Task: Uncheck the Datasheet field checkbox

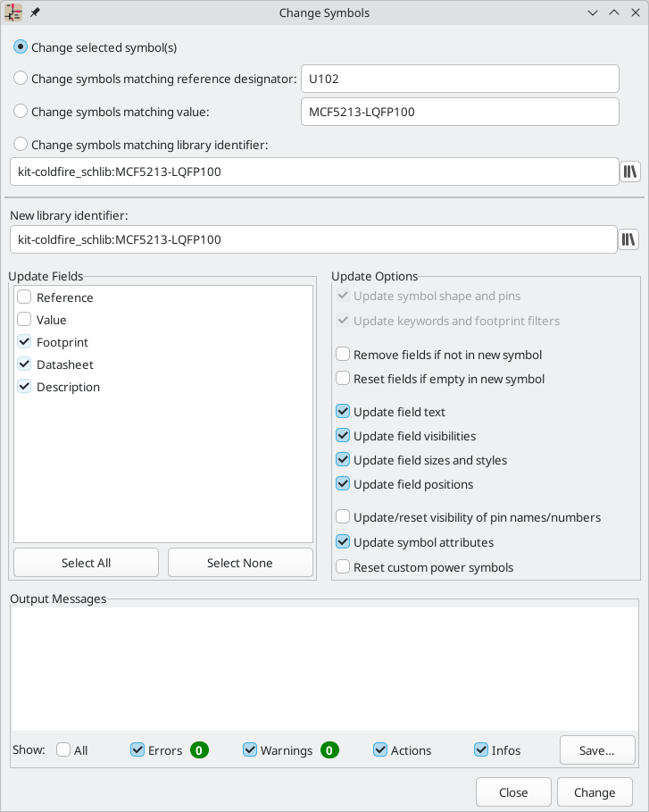Action: [24, 364]
